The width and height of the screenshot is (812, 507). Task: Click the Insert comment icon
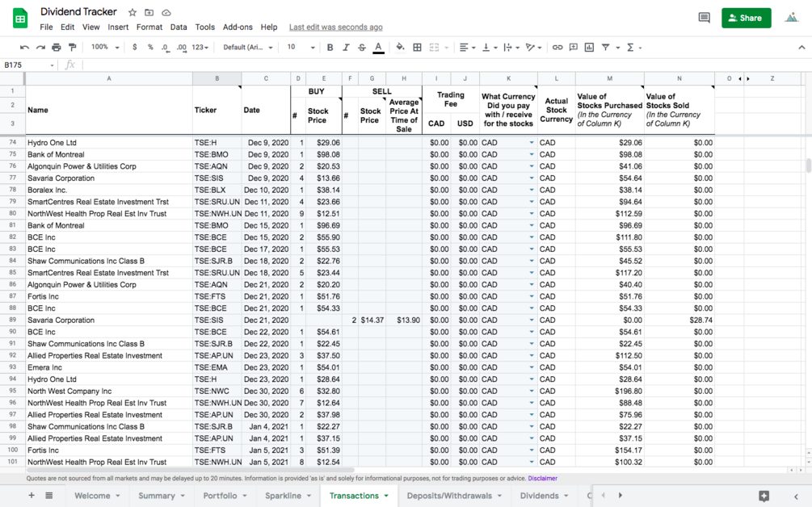(574, 47)
